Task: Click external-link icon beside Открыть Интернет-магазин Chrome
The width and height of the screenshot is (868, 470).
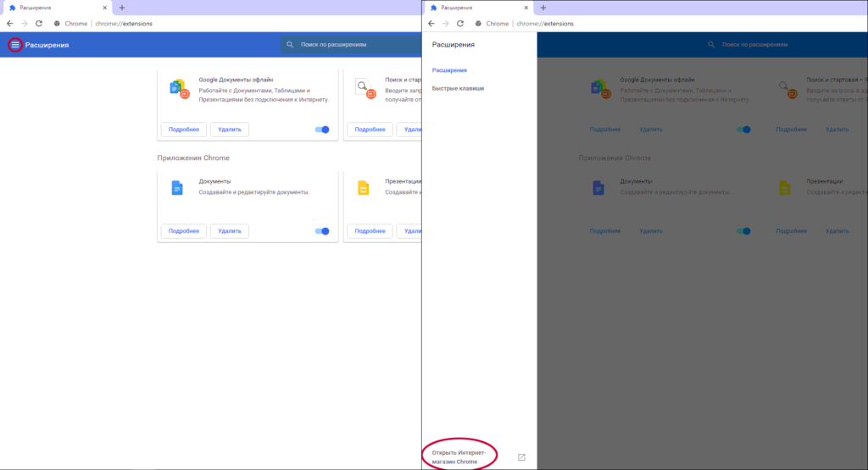Action: click(521, 457)
